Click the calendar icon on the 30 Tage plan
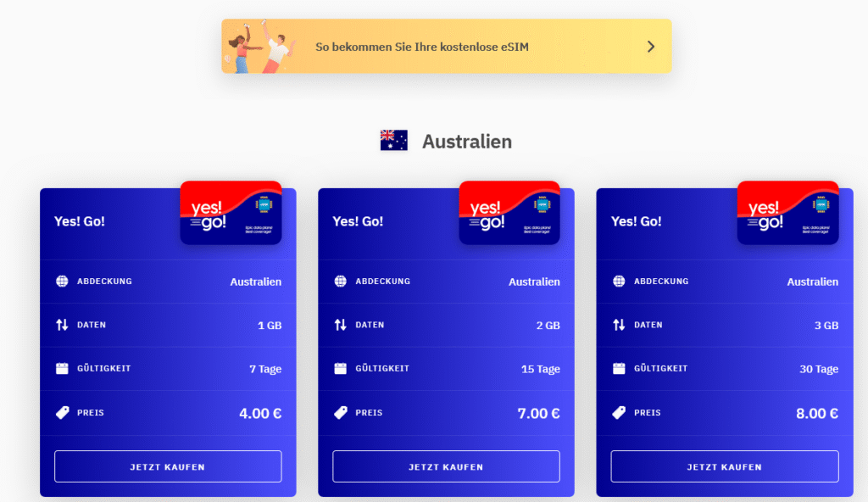 click(x=618, y=368)
